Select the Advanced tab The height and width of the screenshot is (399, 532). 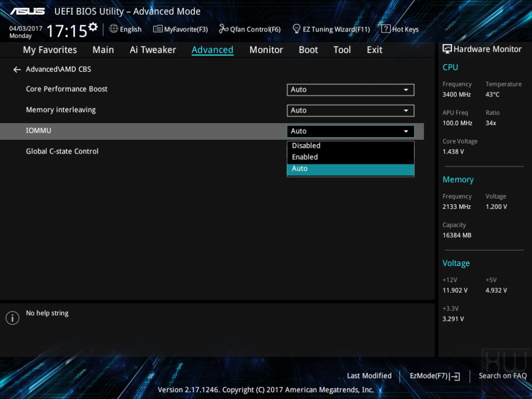213,50
